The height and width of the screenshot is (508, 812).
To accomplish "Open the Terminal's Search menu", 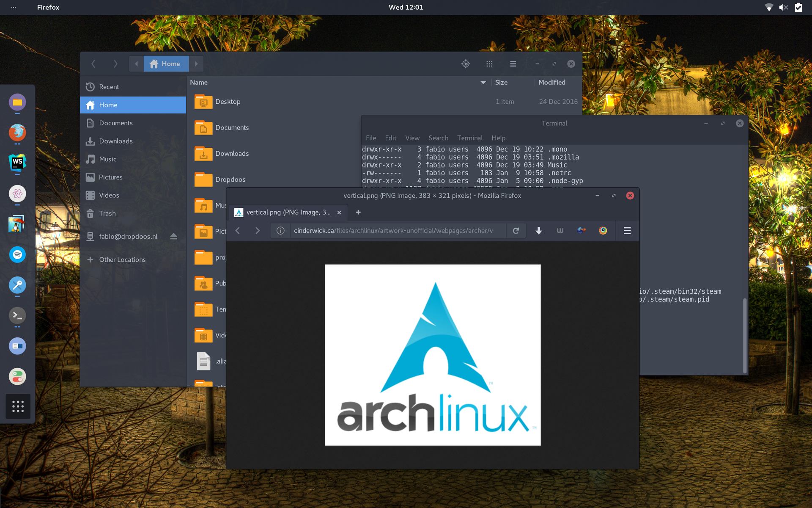I will coord(438,138).
